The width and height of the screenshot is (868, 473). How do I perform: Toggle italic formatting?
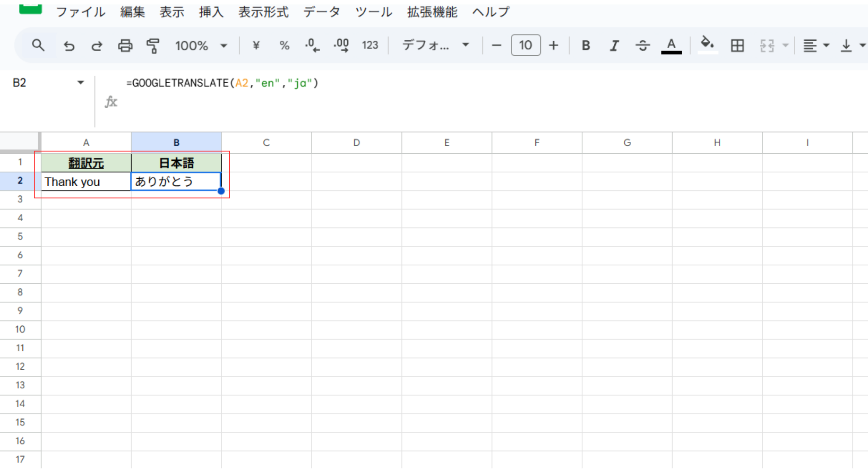614,46
